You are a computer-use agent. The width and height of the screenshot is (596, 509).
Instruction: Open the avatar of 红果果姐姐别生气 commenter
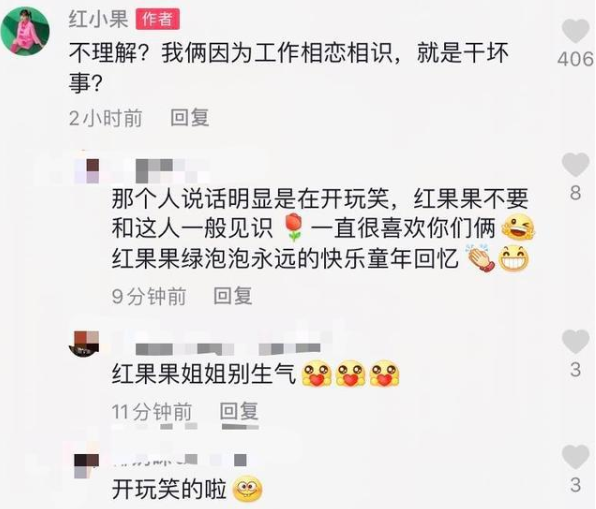pyautogui.click(x=84, y=342)
